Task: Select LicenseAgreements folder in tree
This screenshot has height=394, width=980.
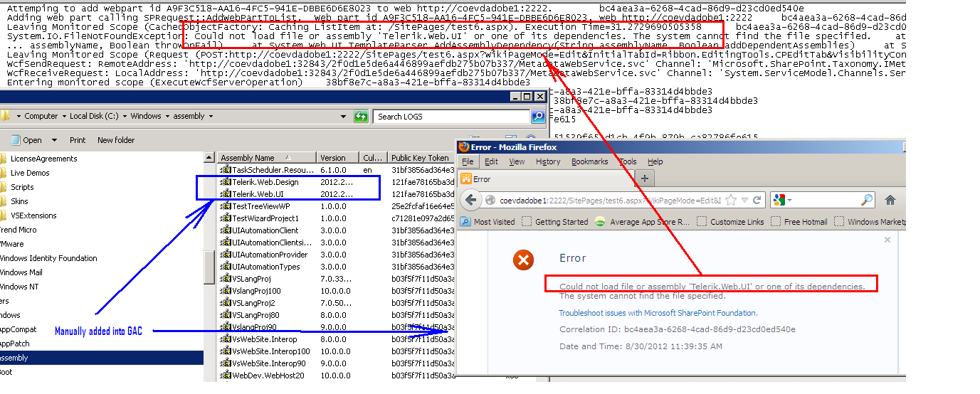Action: [x=43, y=159]
